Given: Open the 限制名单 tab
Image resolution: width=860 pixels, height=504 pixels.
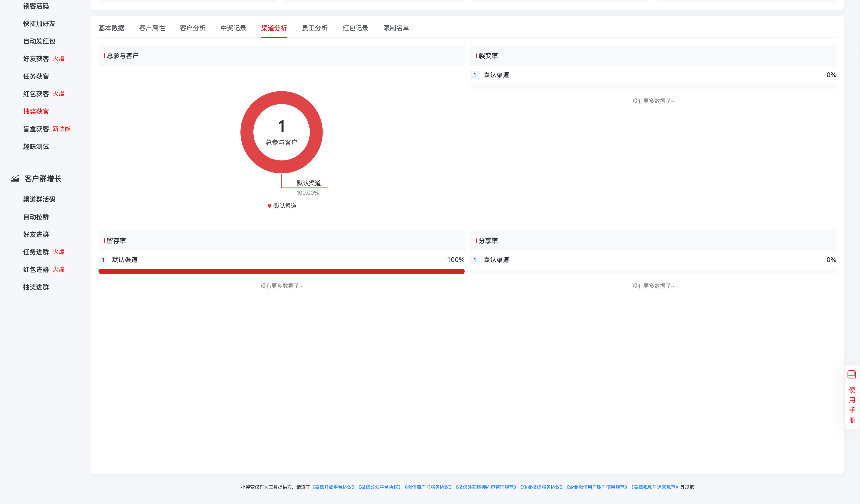Looking at the screenshot, I should point(396,28).
